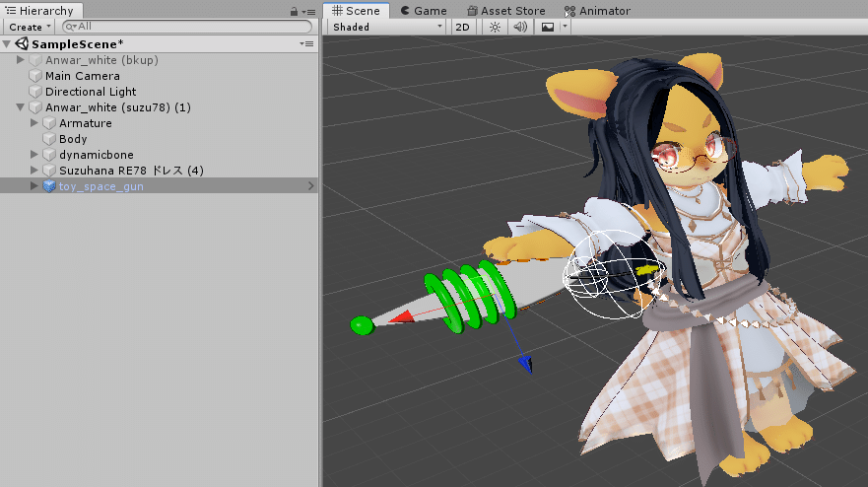Select toy_space_gun in the hierarchy

(x=101, y=186)
